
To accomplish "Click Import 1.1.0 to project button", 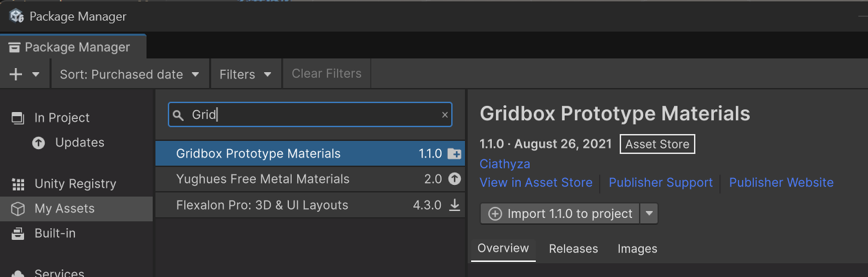I will tap(561, 214).
